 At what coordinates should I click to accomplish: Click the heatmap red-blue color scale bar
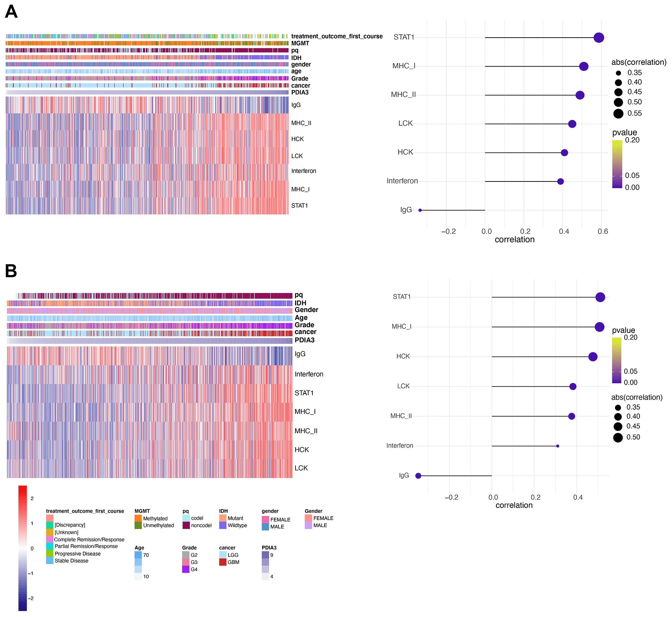[x=22, y=548]
